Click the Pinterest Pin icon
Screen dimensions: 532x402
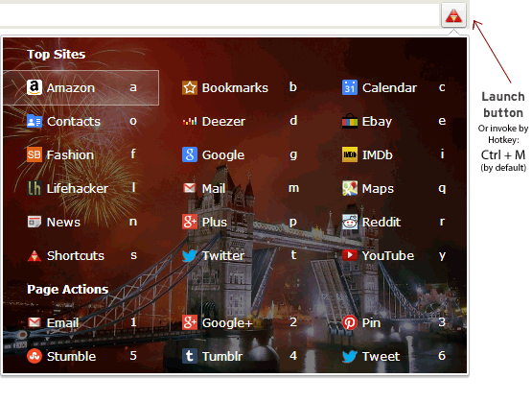point(350,322)
